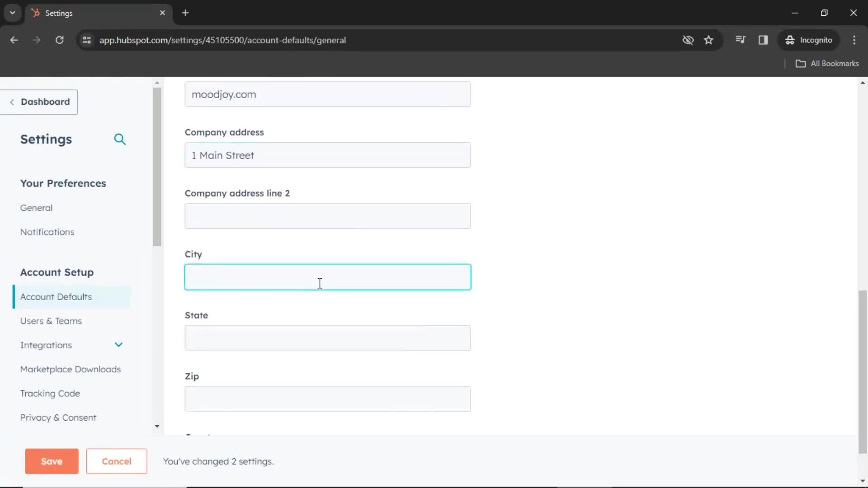868x488 pixels.
Task: Select the General preferences menu item
Action: coord(36,207)
